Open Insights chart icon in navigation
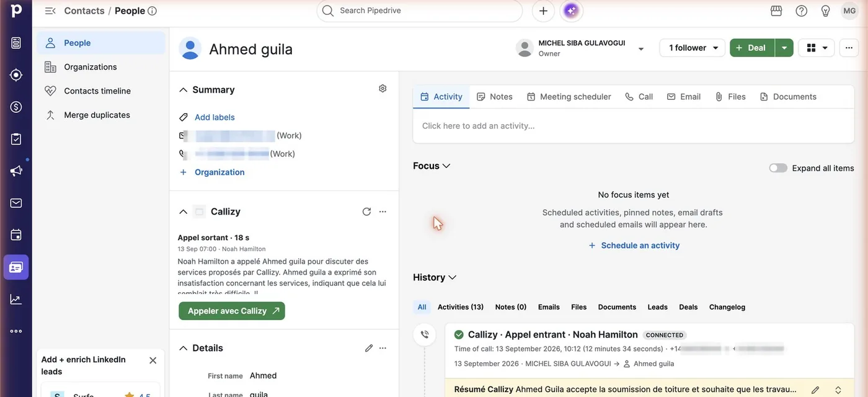 coord(16,299)
